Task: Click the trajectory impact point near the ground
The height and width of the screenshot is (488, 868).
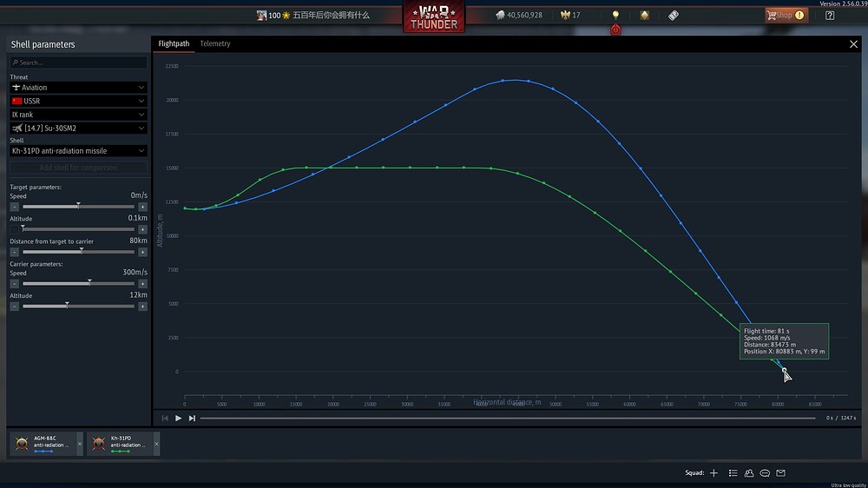Action: [x=784, y=370]
